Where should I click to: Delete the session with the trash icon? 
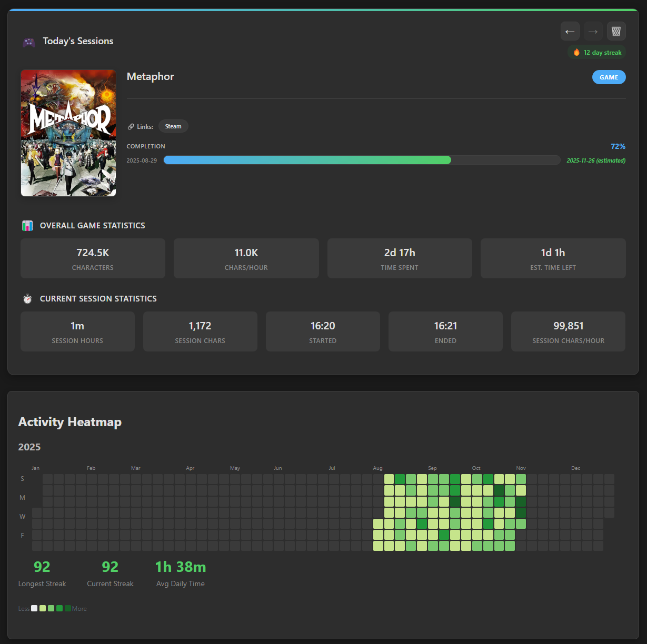point(616,31)
